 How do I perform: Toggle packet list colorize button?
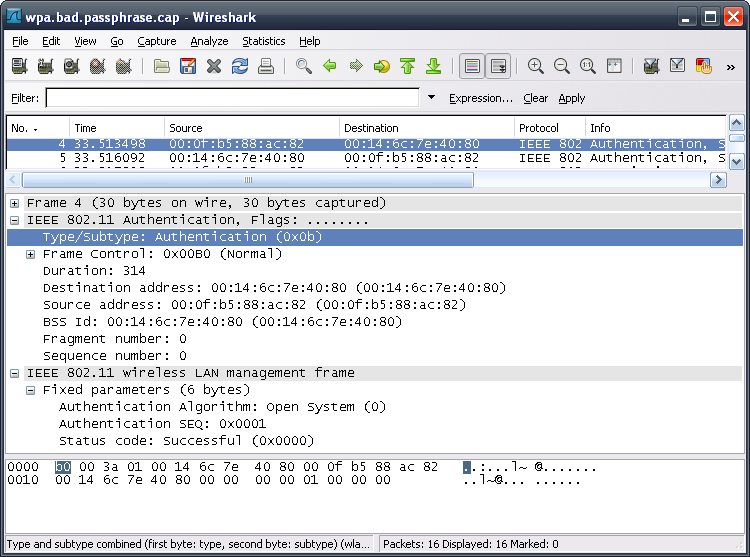click(472, 67)
